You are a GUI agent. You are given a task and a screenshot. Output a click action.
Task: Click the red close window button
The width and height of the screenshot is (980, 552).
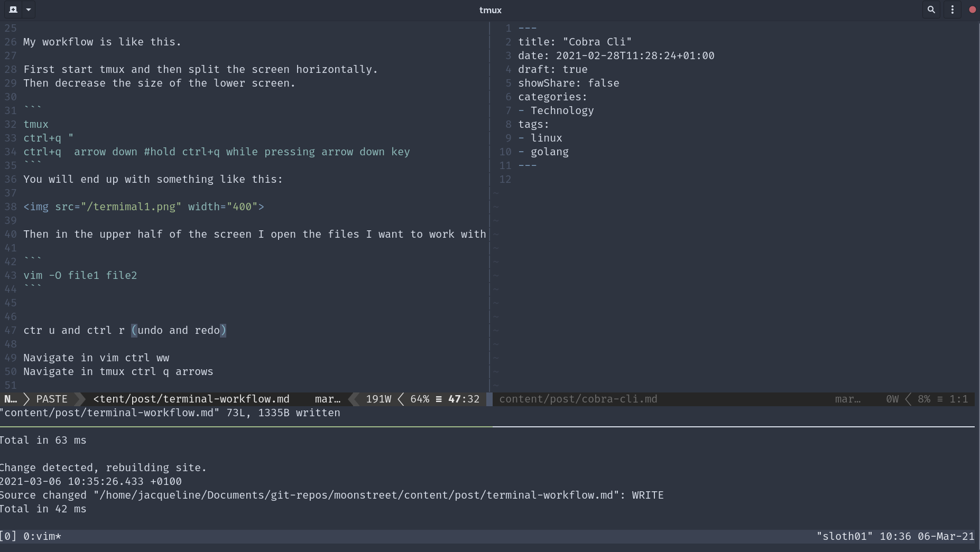(972, 10)
